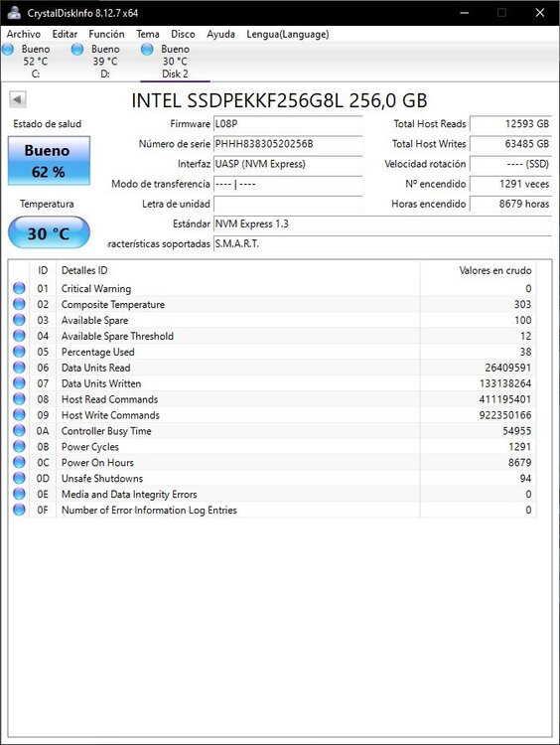
Task: Open the Ayuda menu
Action: (220, 34)
